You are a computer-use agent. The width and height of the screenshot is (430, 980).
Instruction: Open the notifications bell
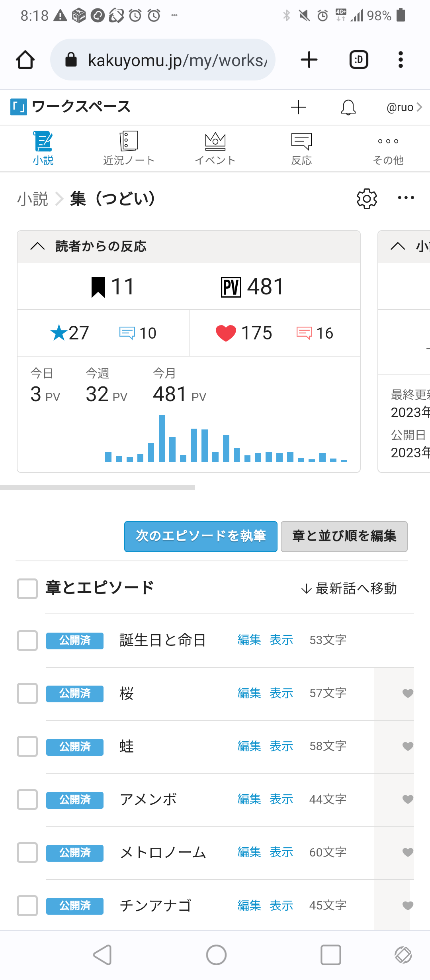point(348,108)
